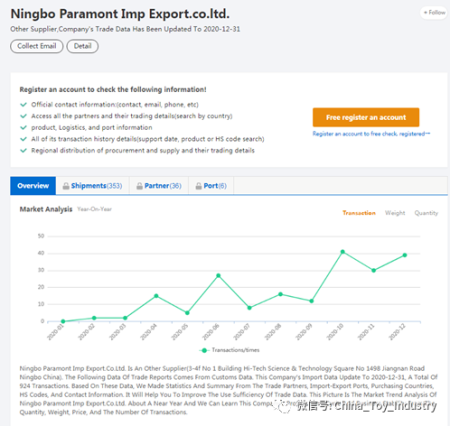Select the Quantity chart view
This screenshot has width=450, height=426.
point(426,213)
